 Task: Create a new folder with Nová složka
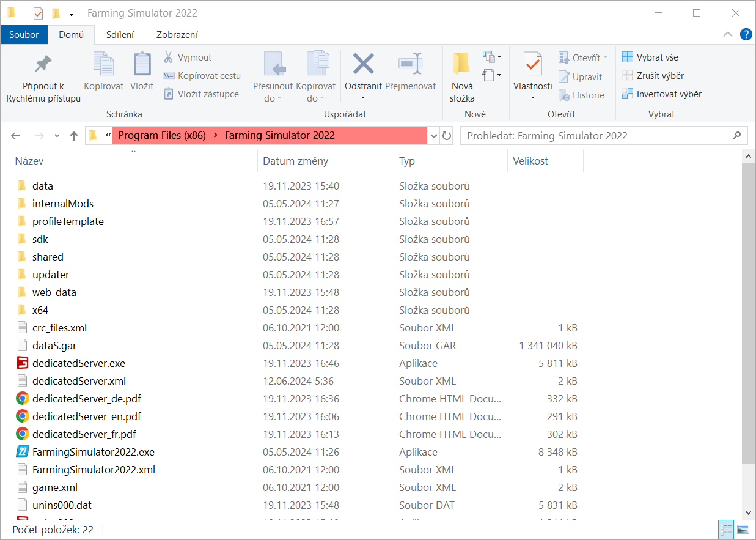pyautogui.click(x=462, y=77)
